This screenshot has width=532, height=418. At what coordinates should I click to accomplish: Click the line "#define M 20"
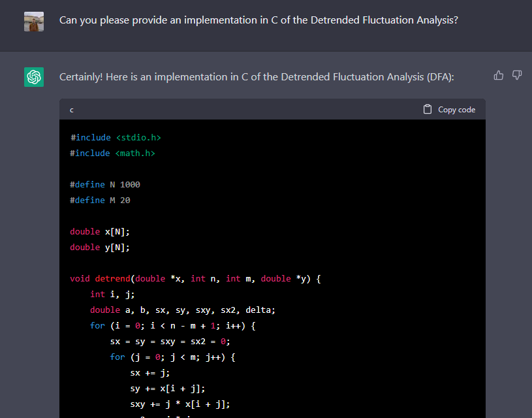100,201
